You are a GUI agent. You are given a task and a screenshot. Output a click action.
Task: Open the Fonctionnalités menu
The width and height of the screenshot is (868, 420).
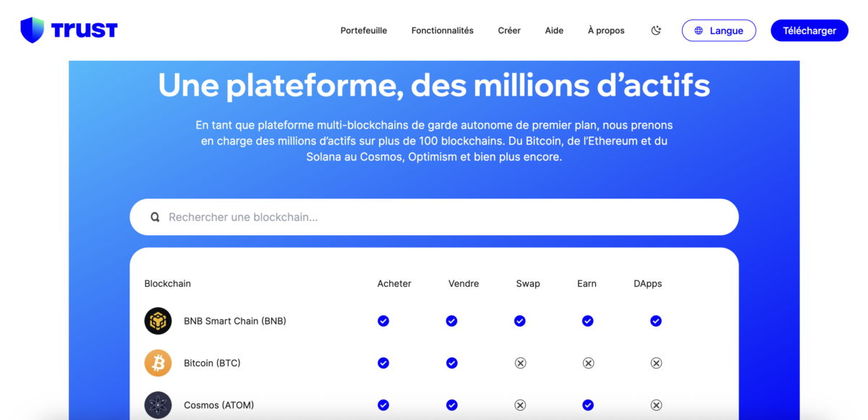point(443,30)
